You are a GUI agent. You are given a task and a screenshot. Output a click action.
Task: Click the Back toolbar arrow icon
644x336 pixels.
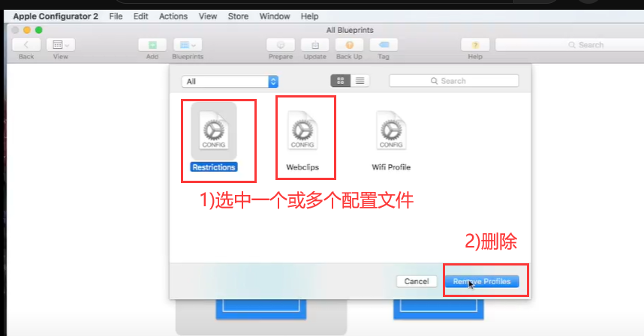(26, 45)
